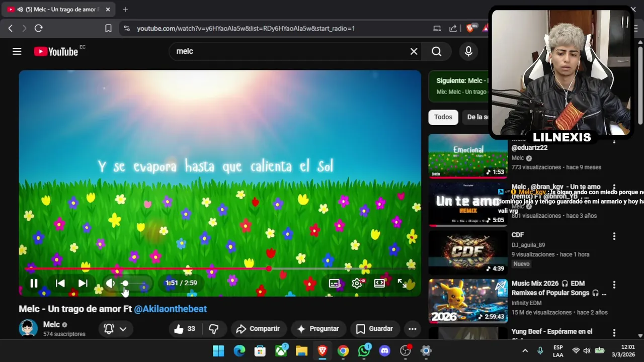Skip back to the previous video
Image resolution: width=644 pixels, height=362 pixels.
(x=60, y=283)
